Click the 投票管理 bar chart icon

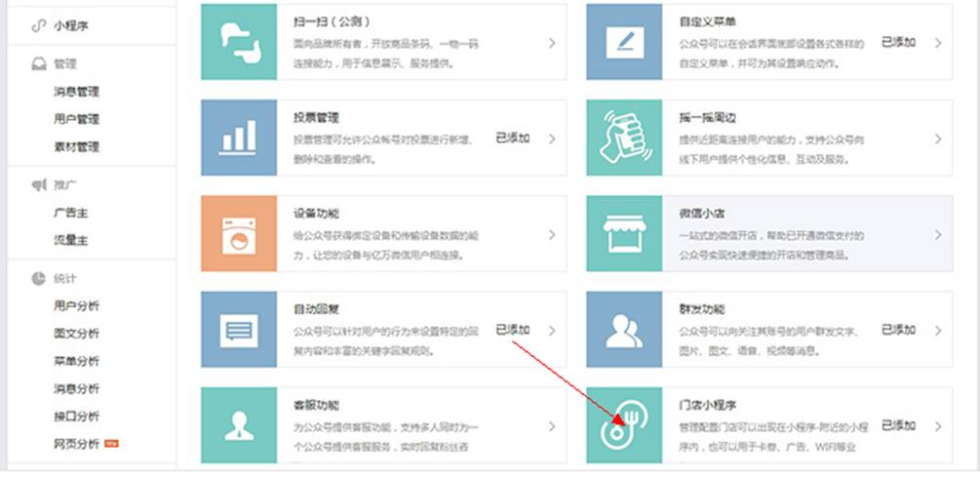(x=238, y=138)
